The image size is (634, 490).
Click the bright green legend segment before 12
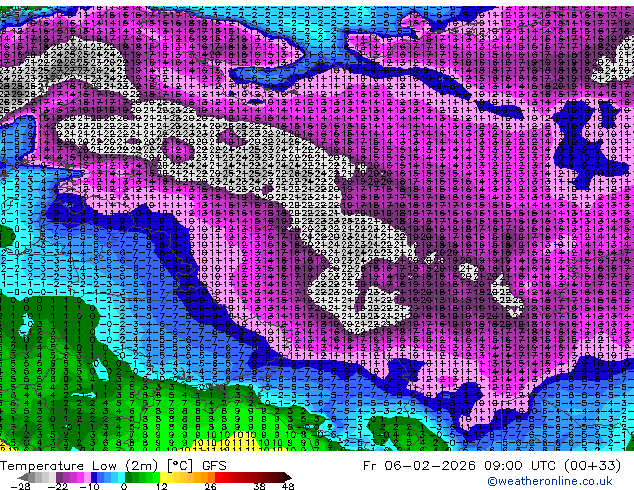(156, 477)
